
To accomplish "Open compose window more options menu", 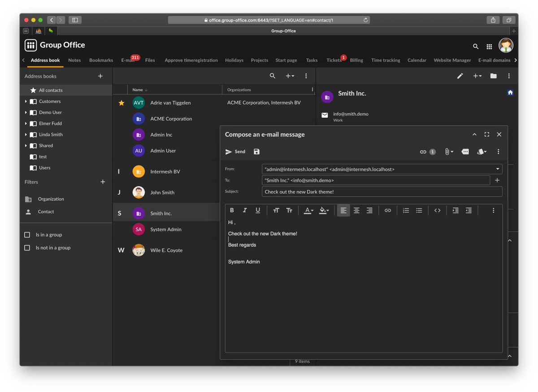I will pos(498,152).
